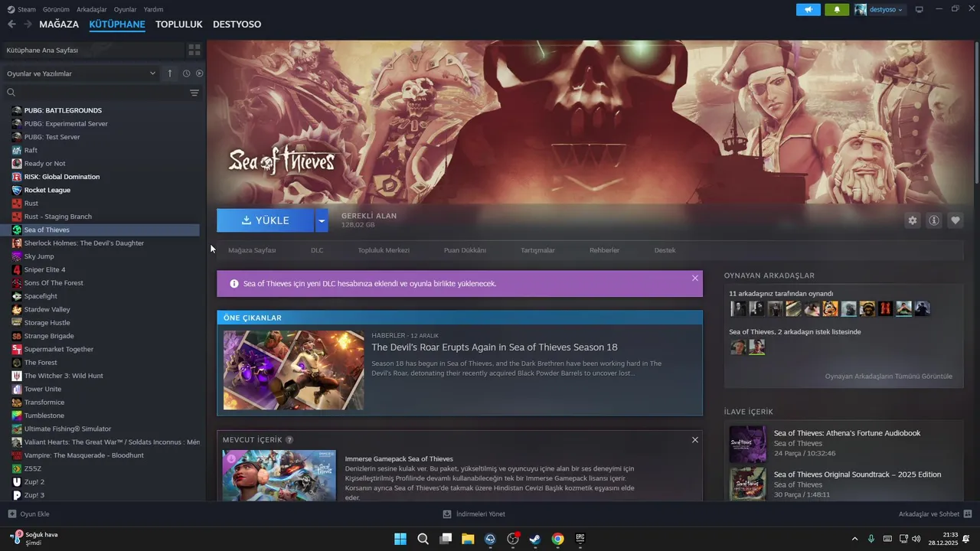The height and width of the screenshot is (551, 980).
Task: Expand the Oyunlar ve Yazılımlar dropdown
Action: tap(80, 73)
